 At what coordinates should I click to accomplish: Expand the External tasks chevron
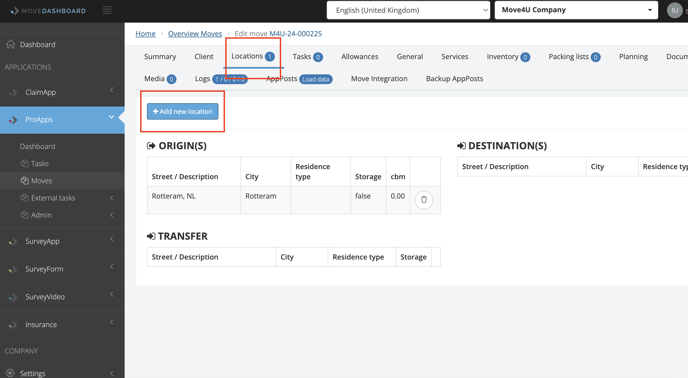click(x=111, y=198)
